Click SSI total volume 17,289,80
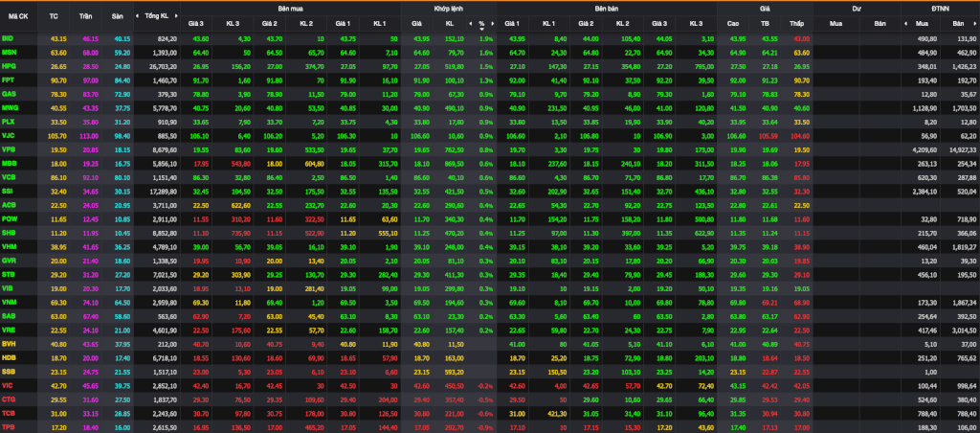This screenshot has width=980, height=433. [163, 191]
